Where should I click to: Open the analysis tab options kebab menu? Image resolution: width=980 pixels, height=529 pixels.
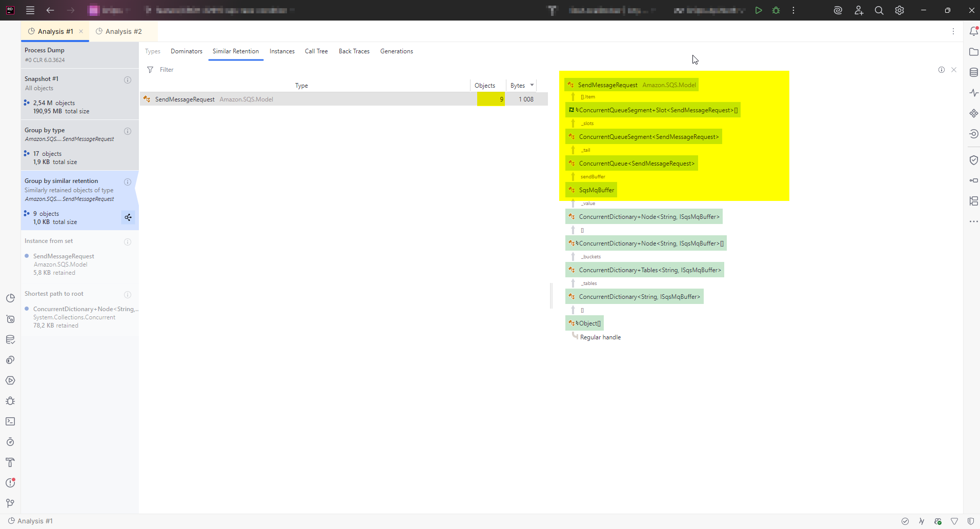click(953, 31)
